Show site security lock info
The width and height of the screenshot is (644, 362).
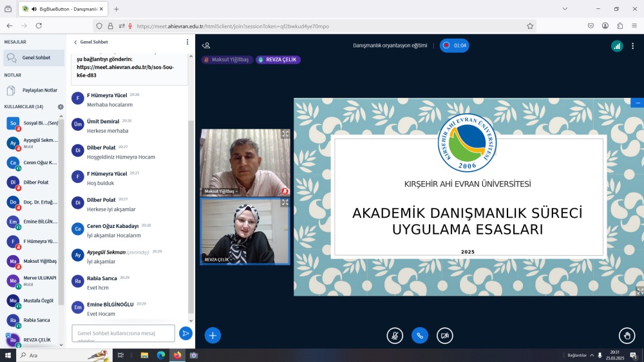[x=111, y=26]
